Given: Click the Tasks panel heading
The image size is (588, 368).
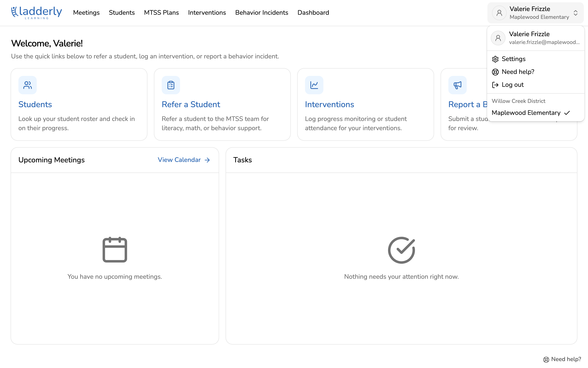Looking at the screenshot, I should (243, 160).
